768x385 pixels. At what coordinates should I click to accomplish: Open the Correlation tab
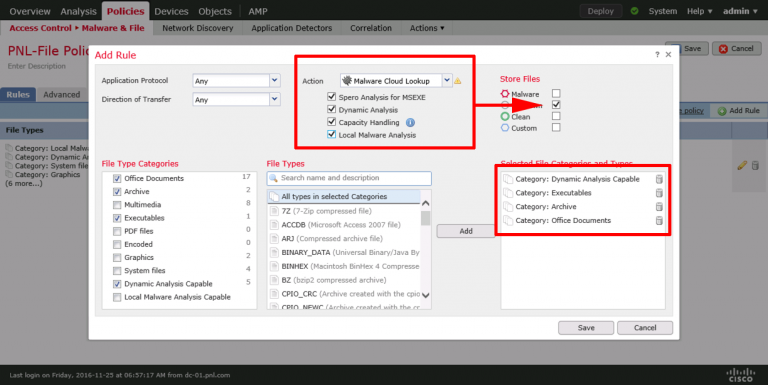coord(371,28)
